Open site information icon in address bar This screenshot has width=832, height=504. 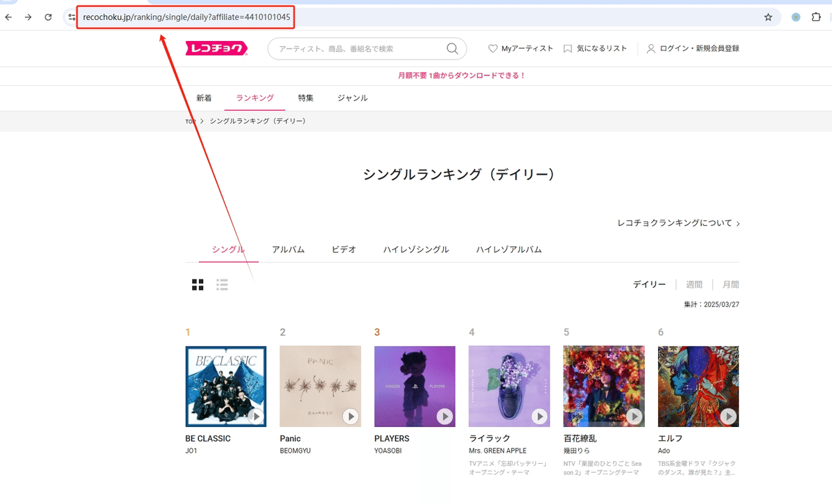(x=71, y=17)
